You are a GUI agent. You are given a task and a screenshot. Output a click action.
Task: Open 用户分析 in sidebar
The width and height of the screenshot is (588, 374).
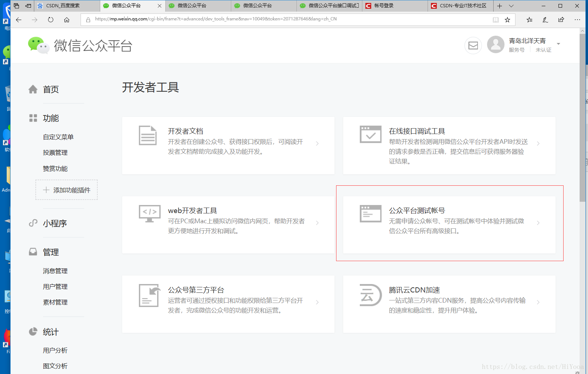[x=55, y=350]
